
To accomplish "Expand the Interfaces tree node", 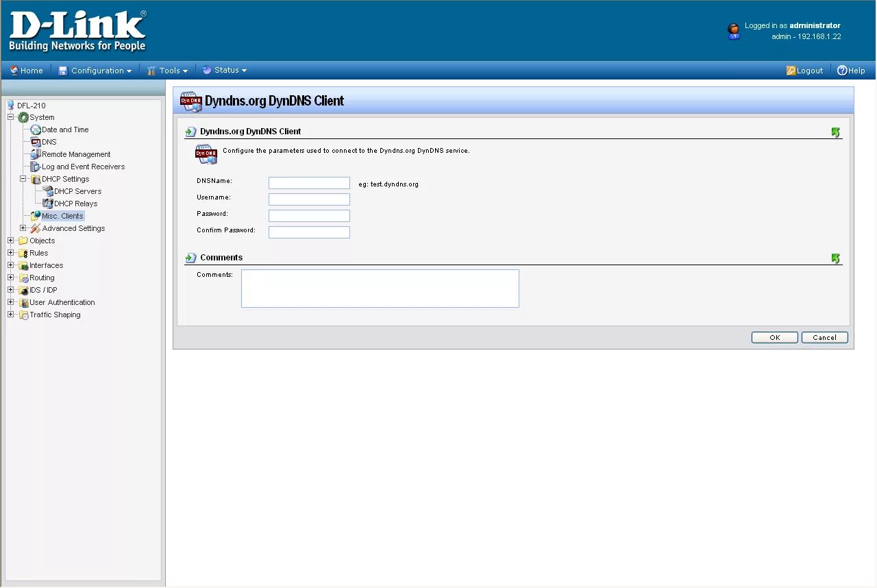I will 10,265.
